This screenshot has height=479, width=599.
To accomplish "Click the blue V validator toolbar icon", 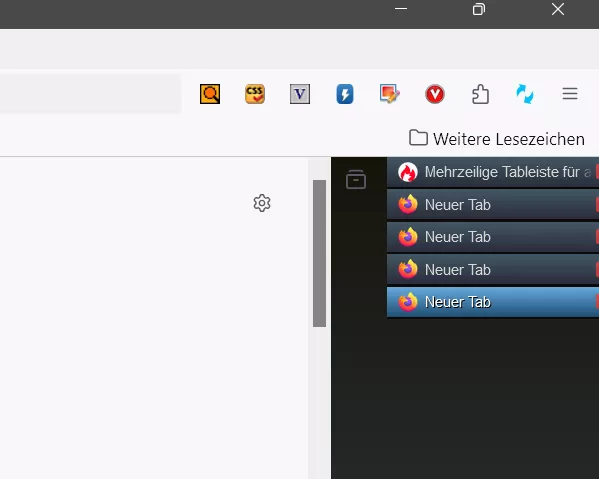I will click(x=300, y=94).
